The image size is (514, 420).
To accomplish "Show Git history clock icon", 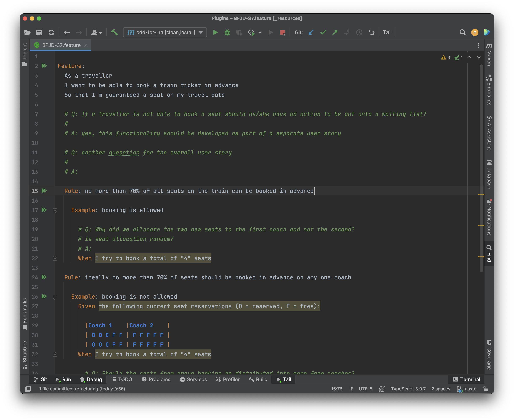I will [x=359, y=32].
